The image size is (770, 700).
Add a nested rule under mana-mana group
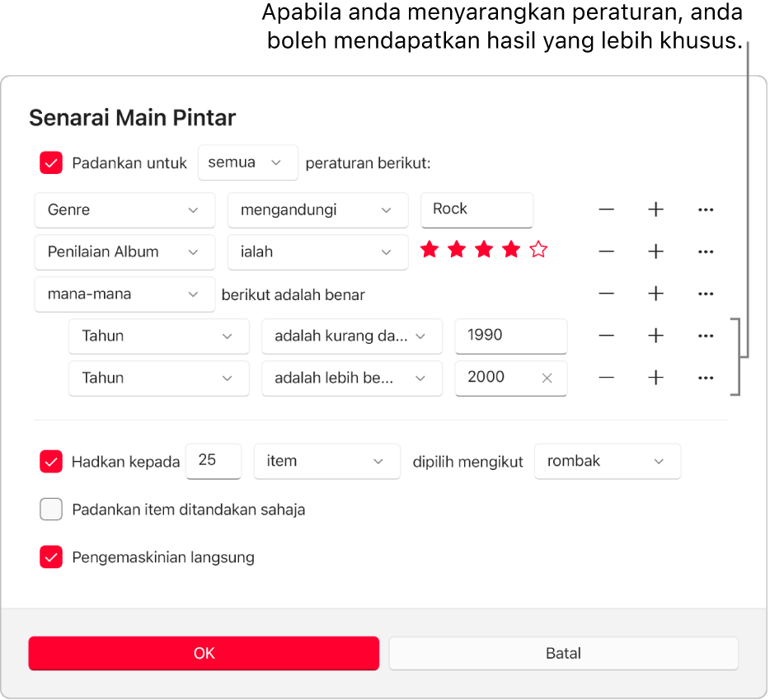[x=655, y=294]
